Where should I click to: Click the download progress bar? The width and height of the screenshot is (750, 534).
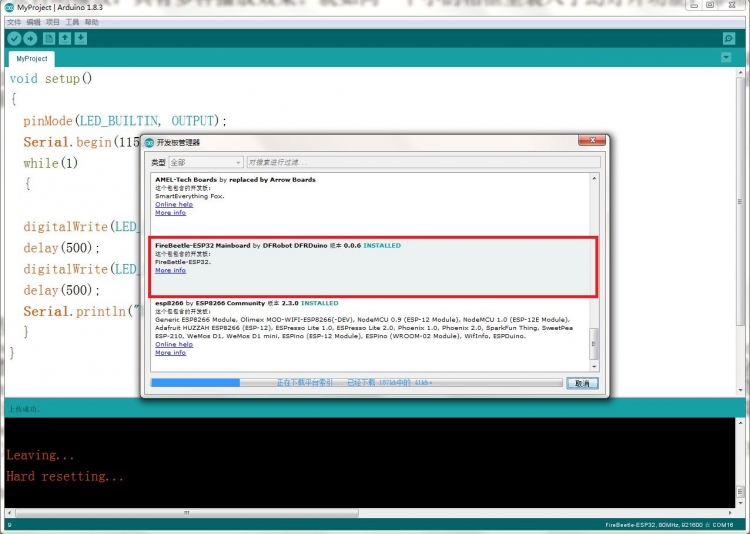[356, 383]
